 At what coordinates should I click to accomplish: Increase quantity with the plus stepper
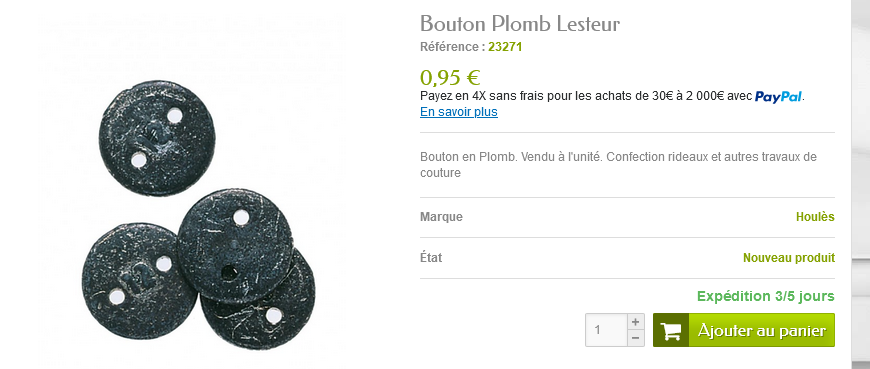[x=636, y=321]
